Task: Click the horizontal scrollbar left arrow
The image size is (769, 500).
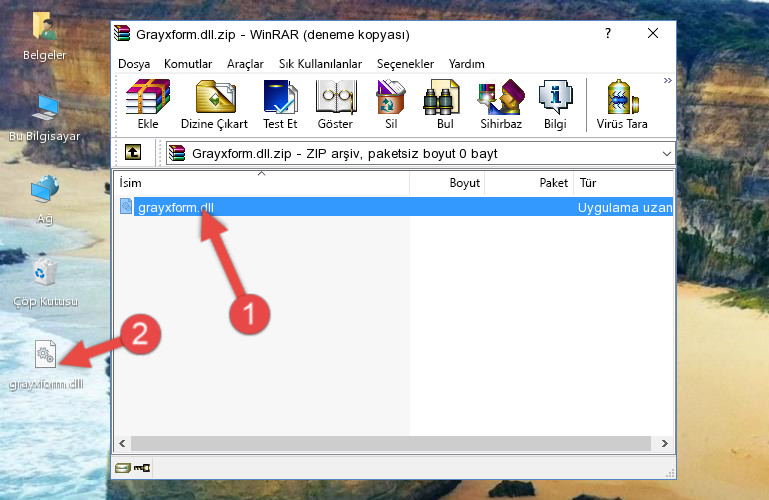Action: (122, 443)
